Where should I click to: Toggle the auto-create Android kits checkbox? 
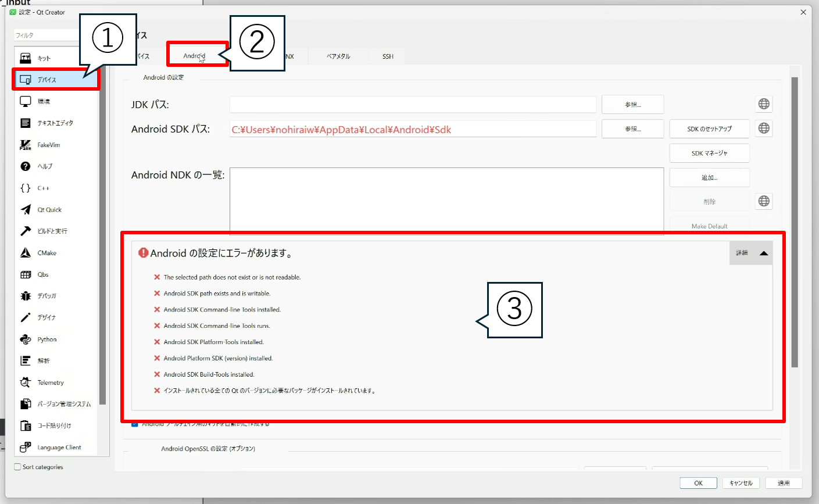click(x=135, y=424)
